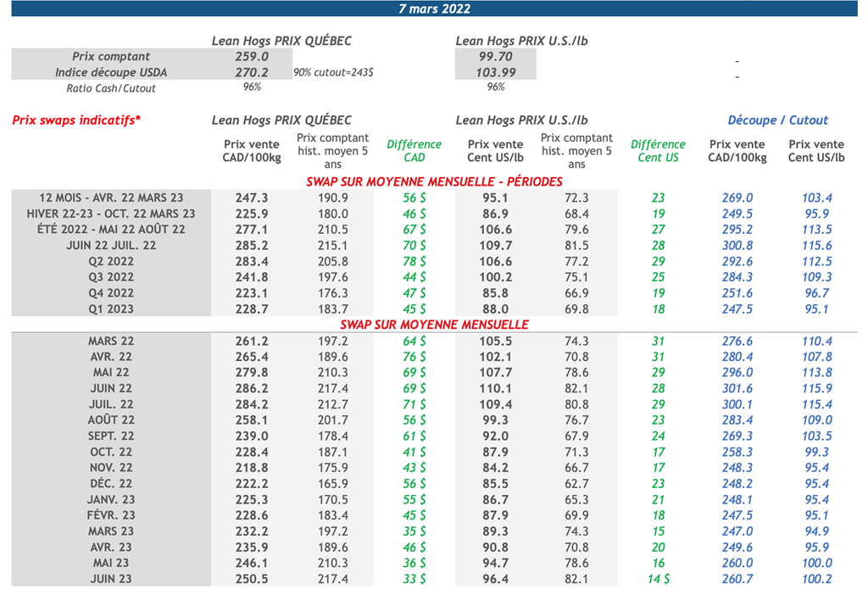Click the "90% cutout=243$" note

click(333, 73)
